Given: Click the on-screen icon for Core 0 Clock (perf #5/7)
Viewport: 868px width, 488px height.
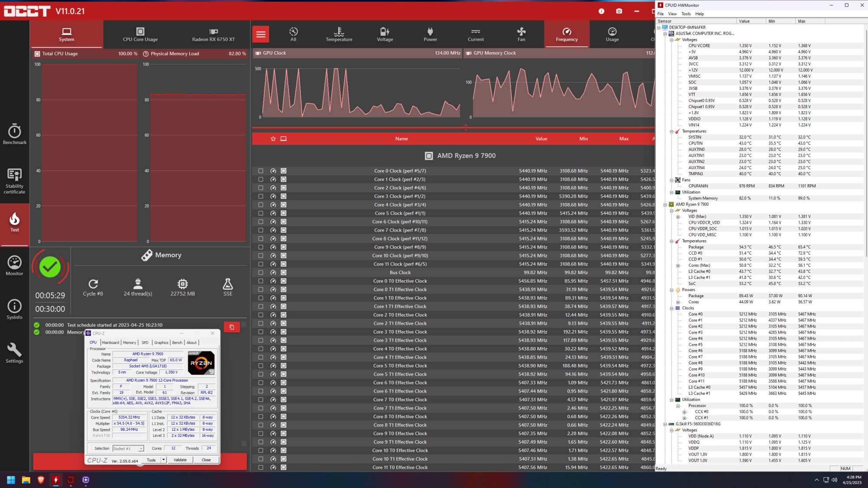Looking at the screenshot, I should (x=283, y=171).
